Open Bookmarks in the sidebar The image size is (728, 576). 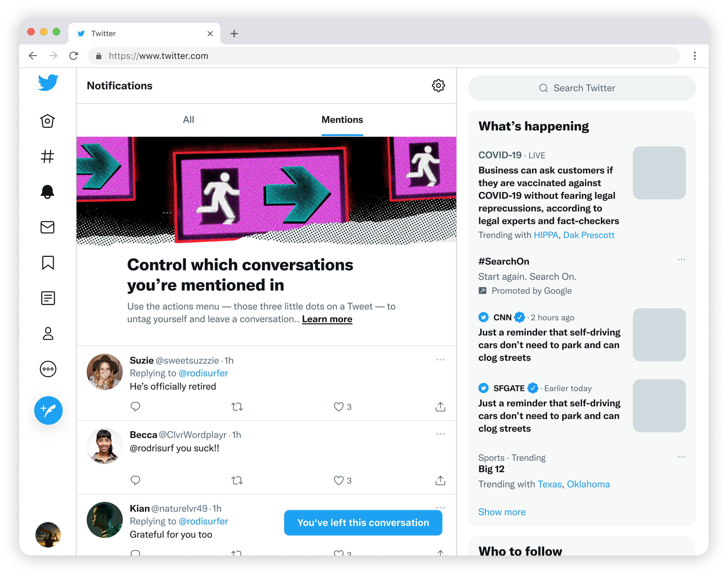tap(48, 263)
